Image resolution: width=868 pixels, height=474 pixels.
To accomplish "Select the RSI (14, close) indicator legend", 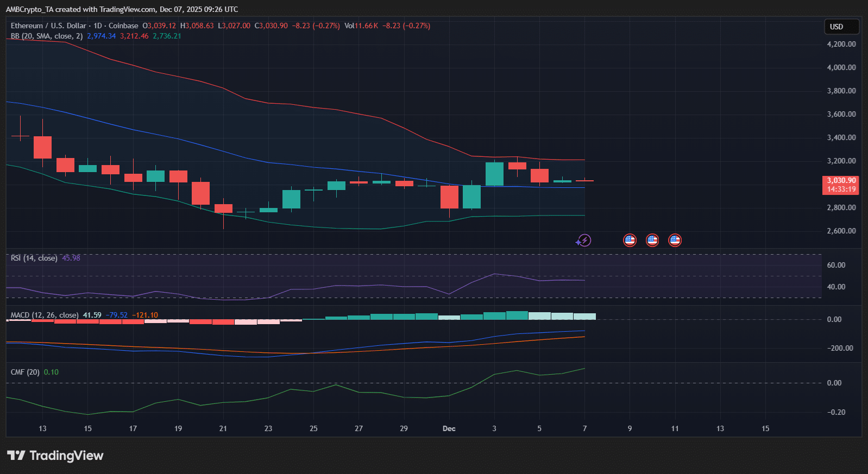I will (34, 258).
